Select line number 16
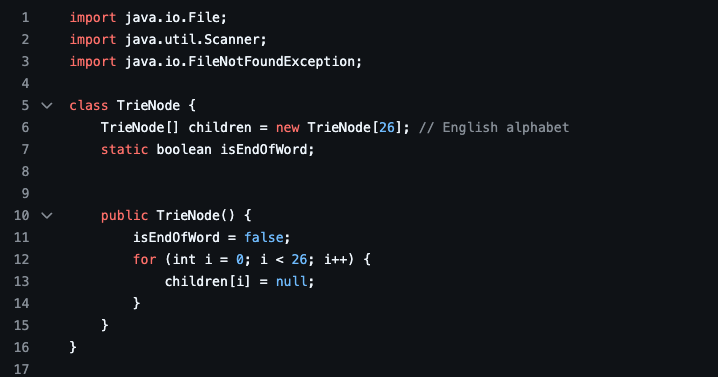This screenshot has width=718, height=377. (22, 348)
